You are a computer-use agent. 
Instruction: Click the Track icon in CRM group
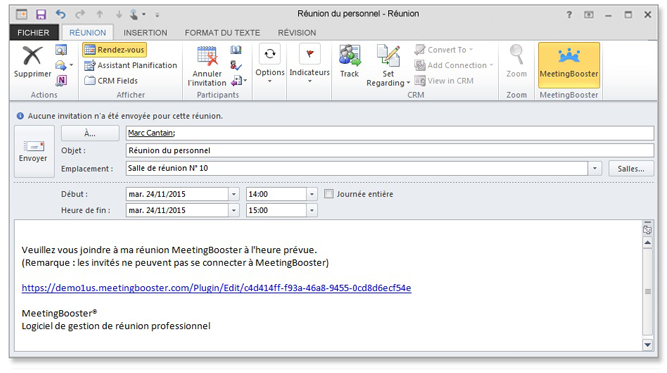[350, 62]
